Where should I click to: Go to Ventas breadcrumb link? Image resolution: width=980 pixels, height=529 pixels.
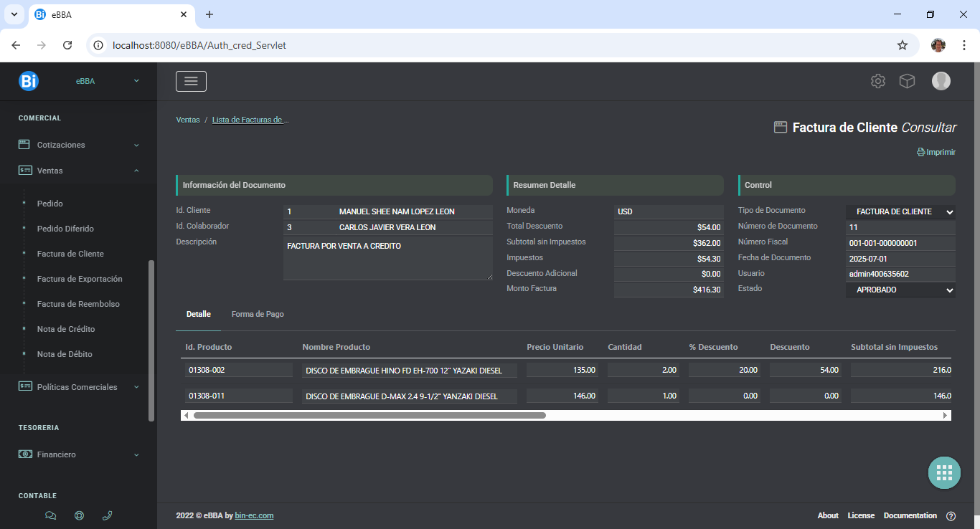pos(188,120)
